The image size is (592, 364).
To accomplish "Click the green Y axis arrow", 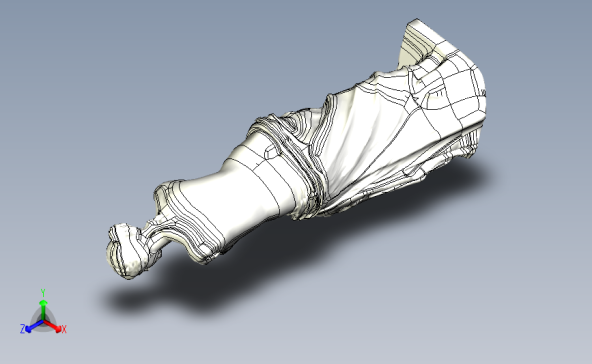I will coord(43,309).
